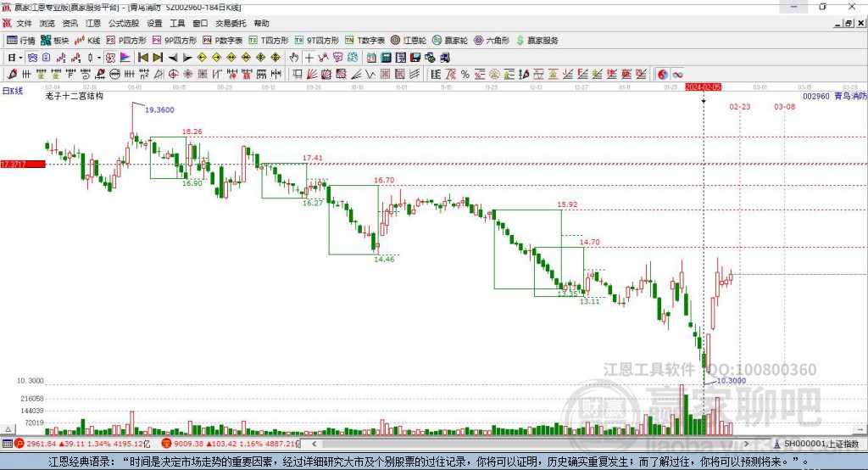The image size is (868, 470).
Task: Click the red-blue yin-yang icon
Action: coord(663,75)
